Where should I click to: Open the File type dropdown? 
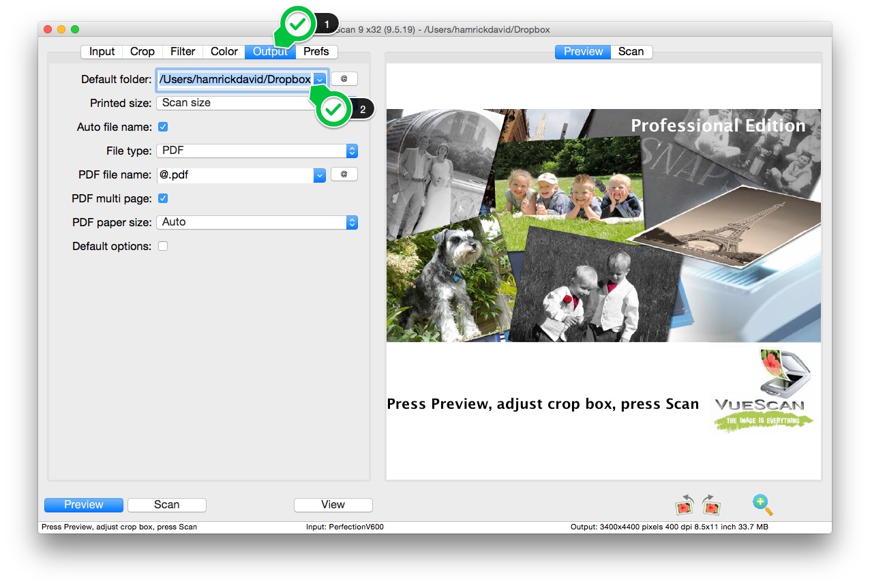256,151
